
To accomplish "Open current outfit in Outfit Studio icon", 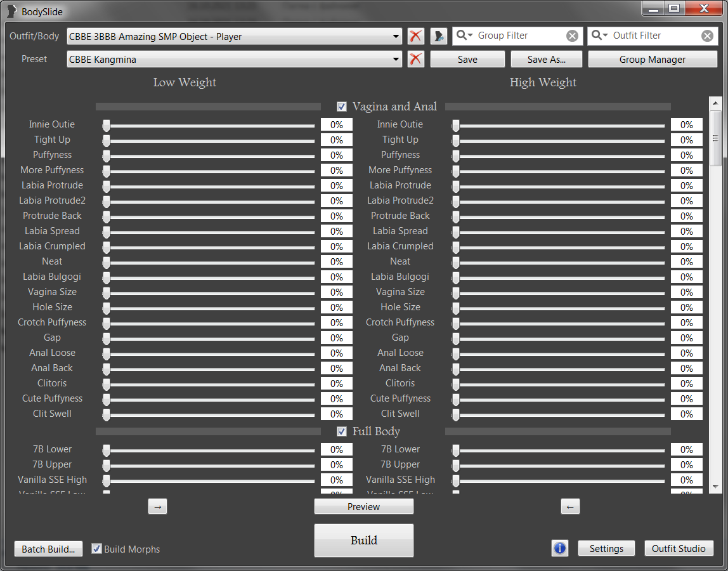I will click(438, 36).
